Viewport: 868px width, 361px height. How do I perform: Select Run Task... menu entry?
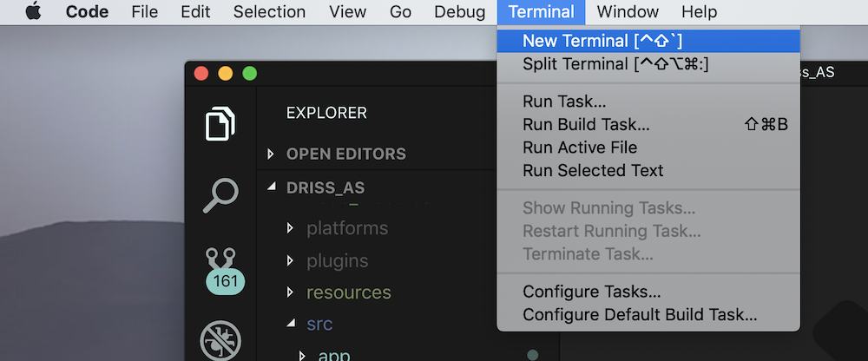[x=648, y=102]
